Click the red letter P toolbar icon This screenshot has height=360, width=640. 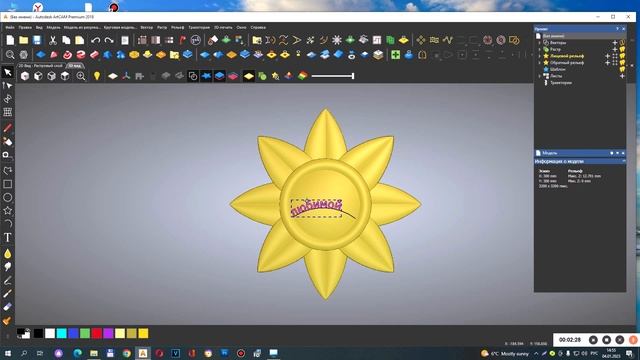(x=182, y=40)
